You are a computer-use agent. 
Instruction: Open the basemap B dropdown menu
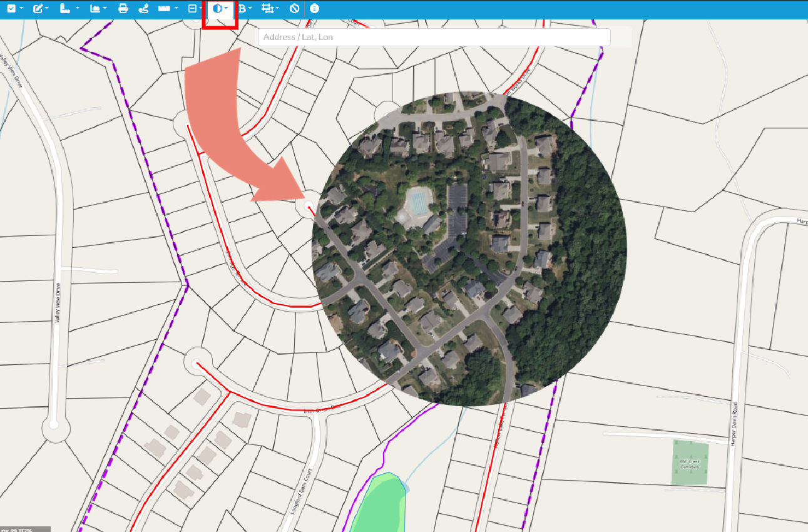point(248,9)
